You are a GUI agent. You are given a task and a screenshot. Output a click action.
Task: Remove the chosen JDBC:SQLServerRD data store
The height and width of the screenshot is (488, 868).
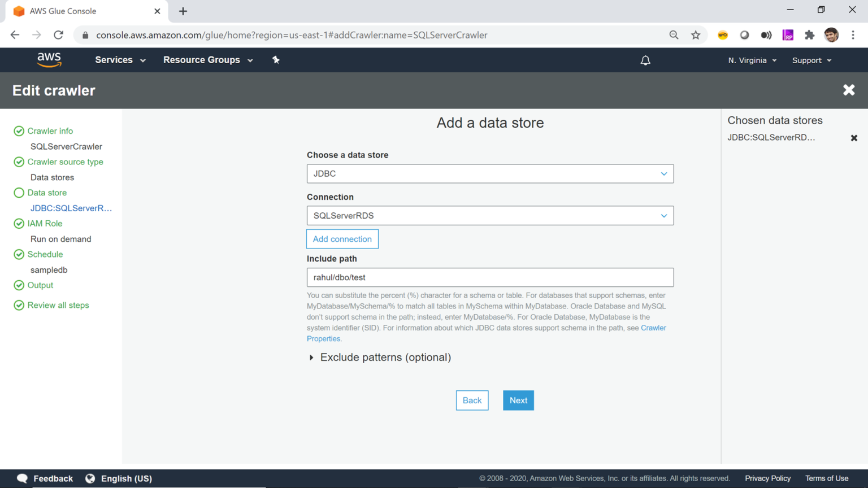[x=854, y=137]
